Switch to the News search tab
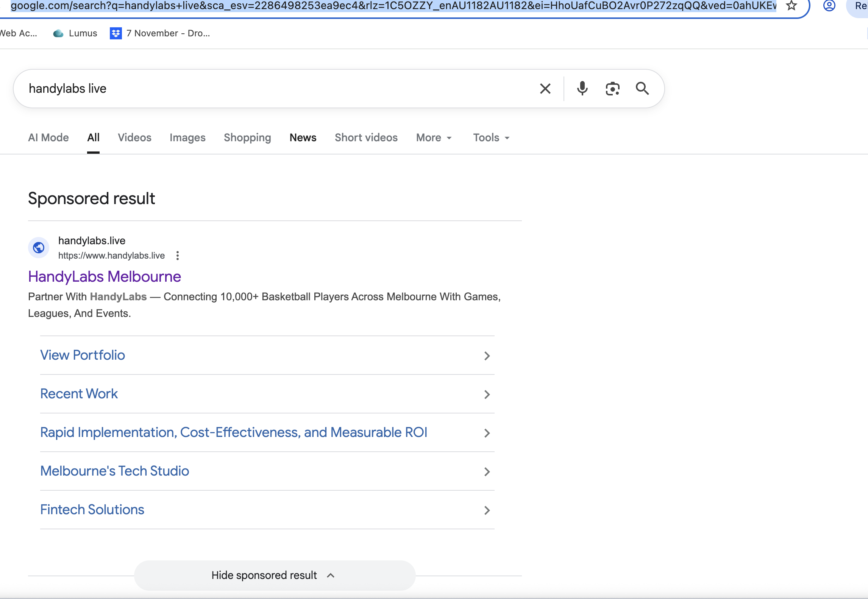Image resolution: width=868 pixels, height=599 pixels. (303, 138)
